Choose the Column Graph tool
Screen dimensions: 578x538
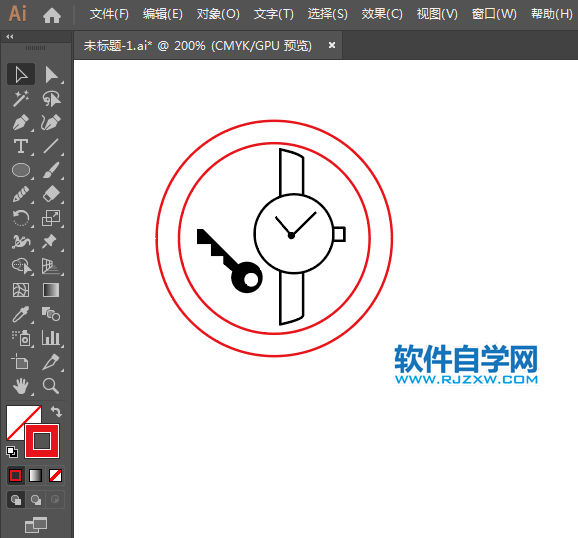tap(51, 338)
